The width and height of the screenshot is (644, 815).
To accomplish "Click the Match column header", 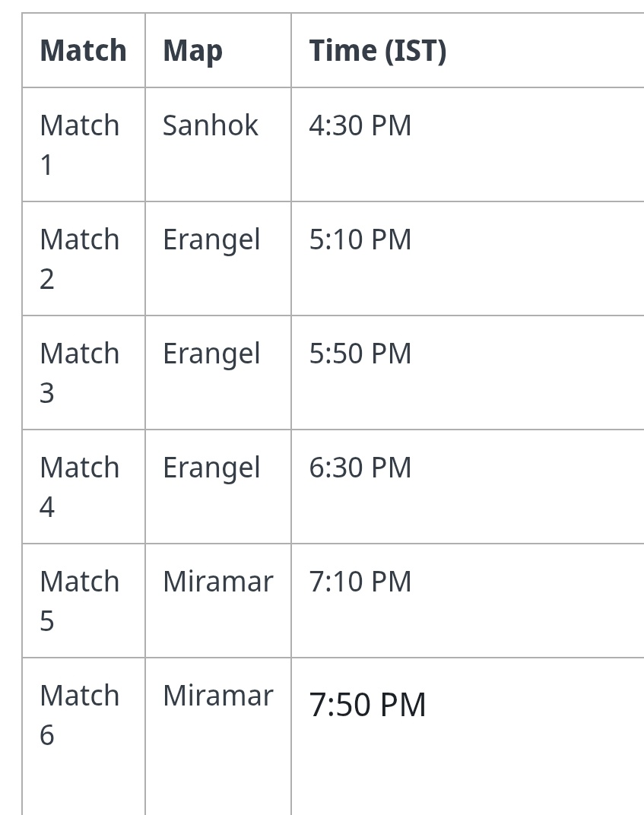I will point(83,51).
